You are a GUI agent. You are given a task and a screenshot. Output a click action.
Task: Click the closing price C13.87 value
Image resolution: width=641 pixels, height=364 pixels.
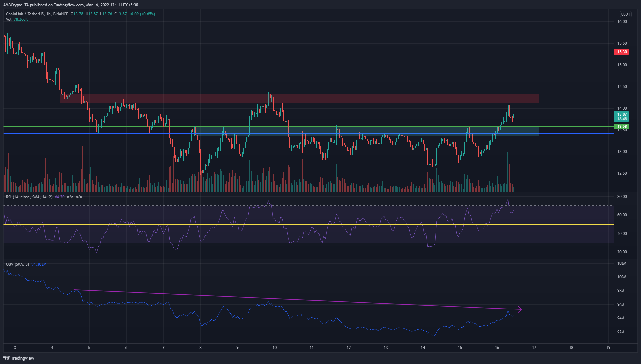[121, 14]
